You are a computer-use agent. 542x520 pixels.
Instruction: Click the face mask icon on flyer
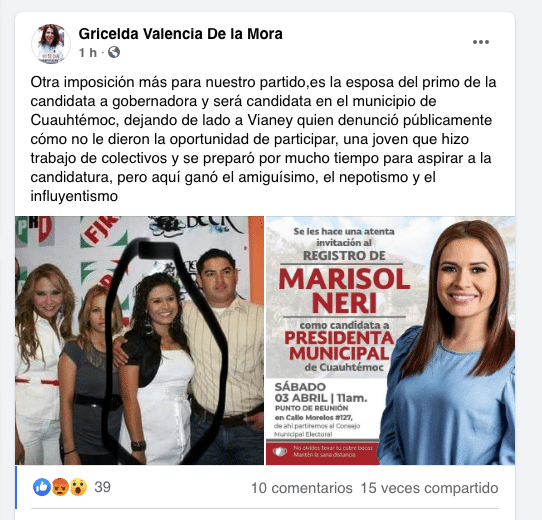(280, 451)
